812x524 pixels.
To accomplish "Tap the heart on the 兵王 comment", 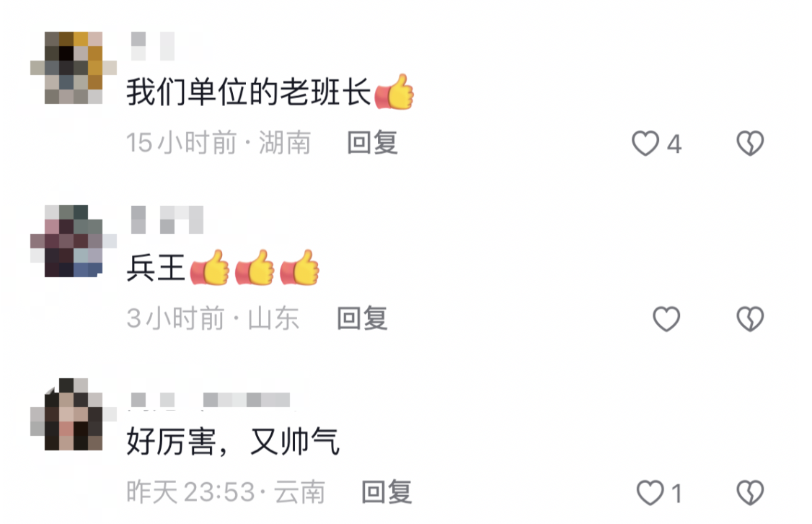I will [666, 319].
